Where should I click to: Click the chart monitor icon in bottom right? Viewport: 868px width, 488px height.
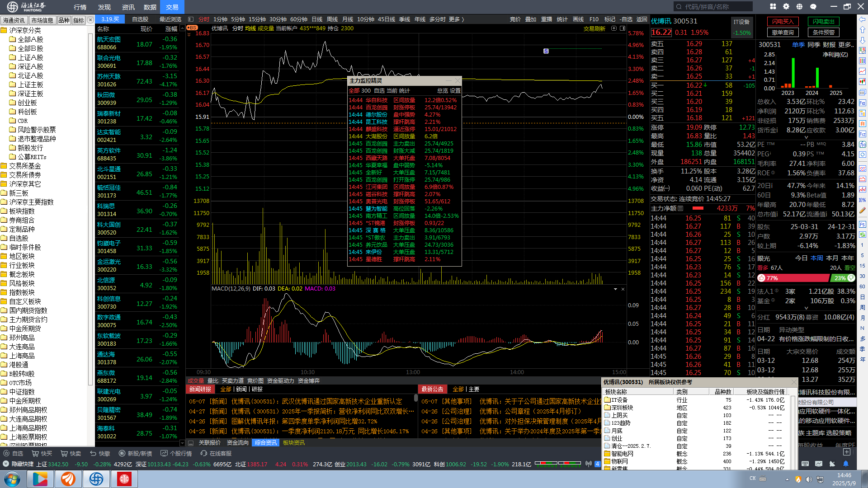pyautogui.click(x=819, y=464)
